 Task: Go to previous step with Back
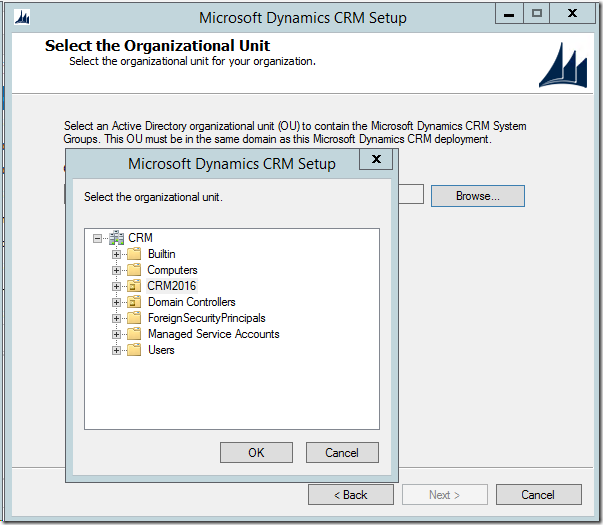[351, 495]
